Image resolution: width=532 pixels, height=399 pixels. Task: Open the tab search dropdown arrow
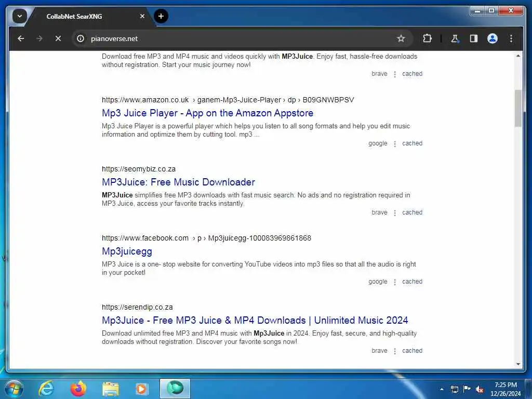point(20,16)
